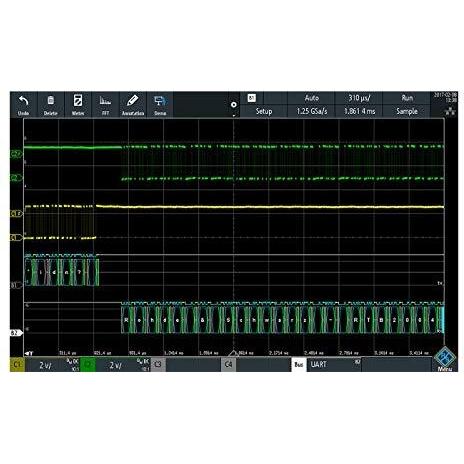
Task: Enable channel C3
Action: click(x=158, y=365)
